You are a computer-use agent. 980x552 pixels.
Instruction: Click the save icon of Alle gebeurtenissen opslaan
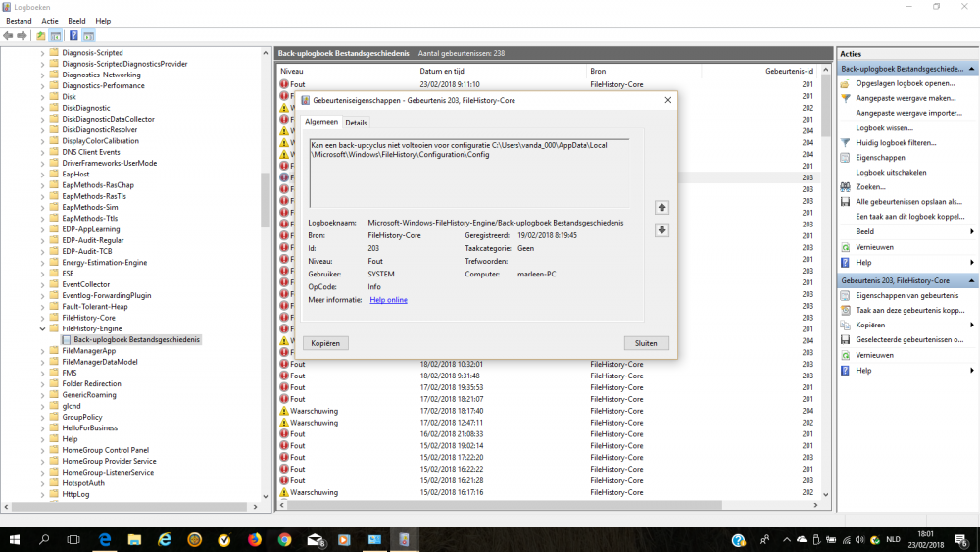point(845,202)
